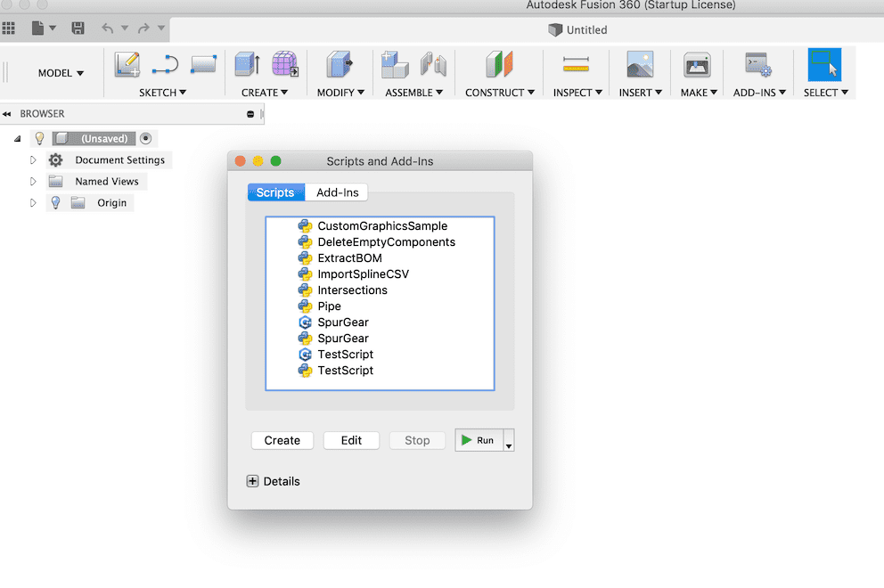Activate the Select window tool icon
This screenshot has width=884, height=588.
pyautogui.click(x=825, y=64)
